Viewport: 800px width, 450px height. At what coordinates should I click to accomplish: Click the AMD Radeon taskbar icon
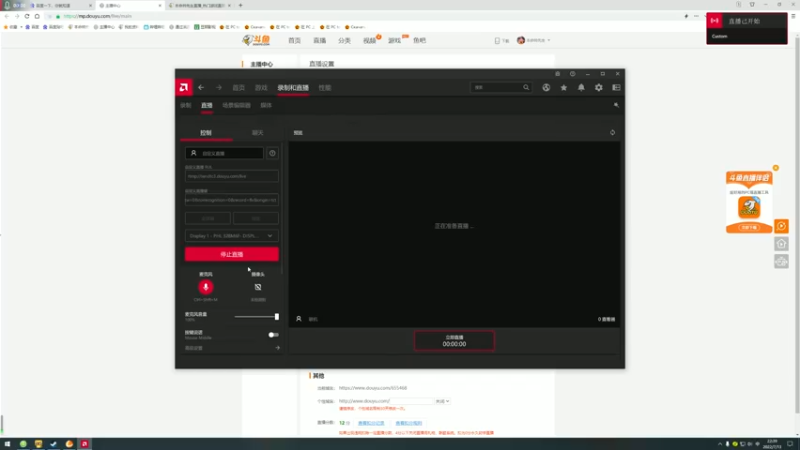point(85,444)
